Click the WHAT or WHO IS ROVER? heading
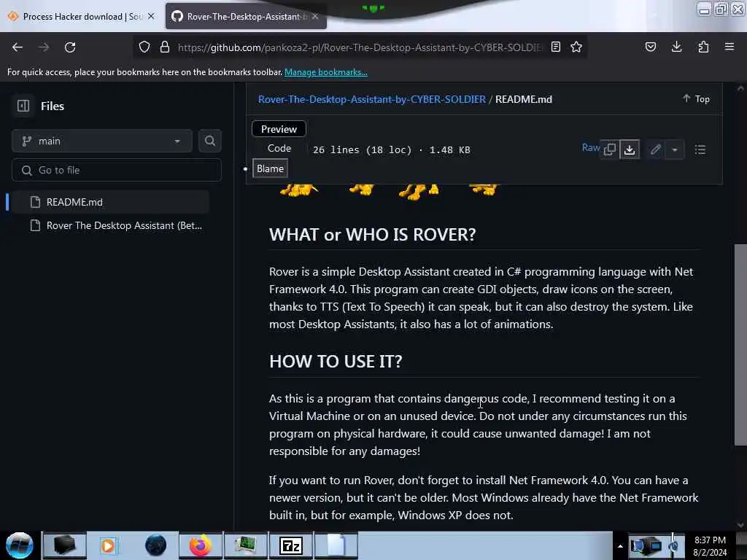The width and height of the screenshot is (747, 560). tap(372, 235)
